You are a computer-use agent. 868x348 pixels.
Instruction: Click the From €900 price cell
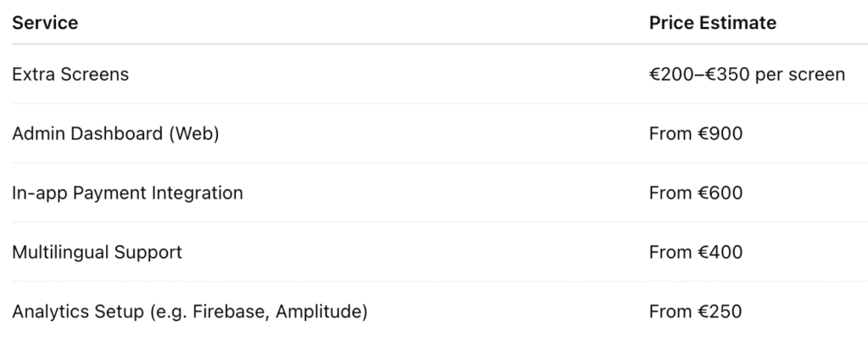tap(695, 133)
